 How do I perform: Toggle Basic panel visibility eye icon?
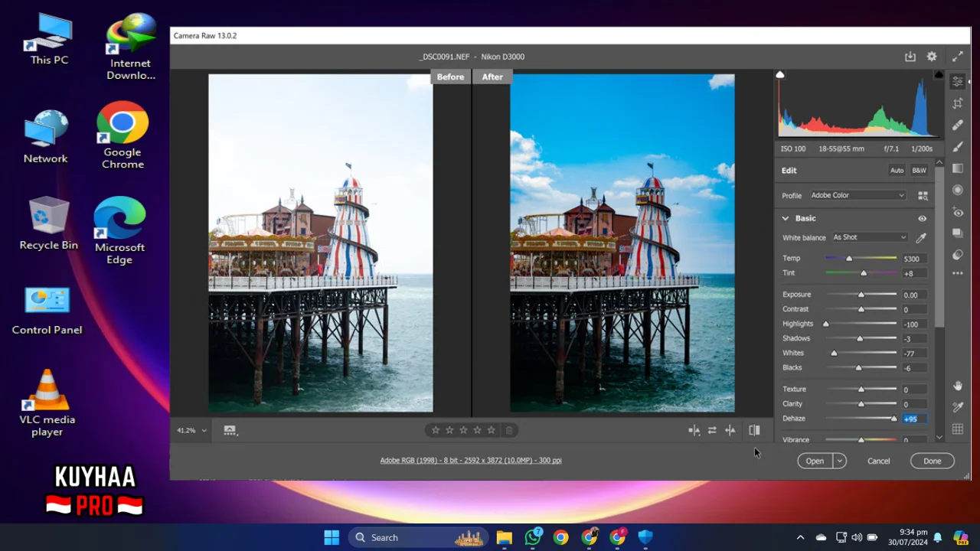[922, 219]
